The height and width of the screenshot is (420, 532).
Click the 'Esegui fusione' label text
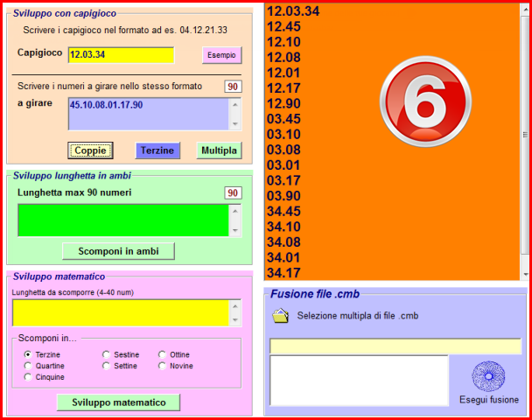489,400
